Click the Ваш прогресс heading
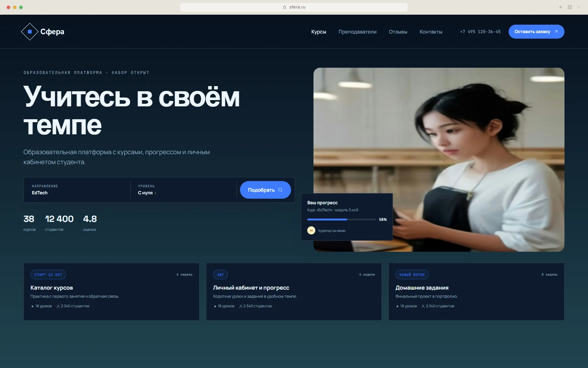The width and height of the screenshot is (588, 368). point(322,203)
